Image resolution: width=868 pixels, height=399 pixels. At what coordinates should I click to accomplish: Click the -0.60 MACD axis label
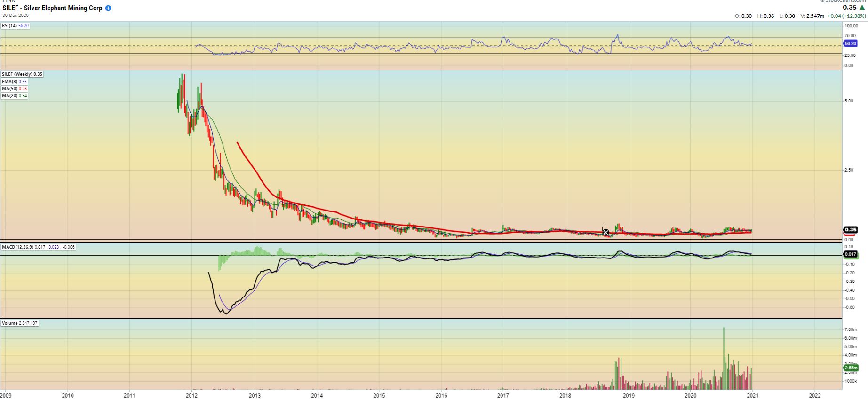coord(850,308)
